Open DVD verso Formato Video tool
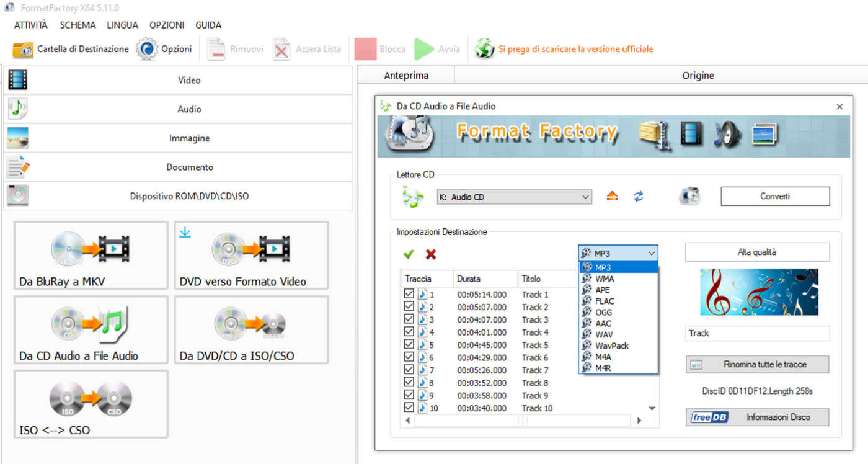 tap(251, 256)
